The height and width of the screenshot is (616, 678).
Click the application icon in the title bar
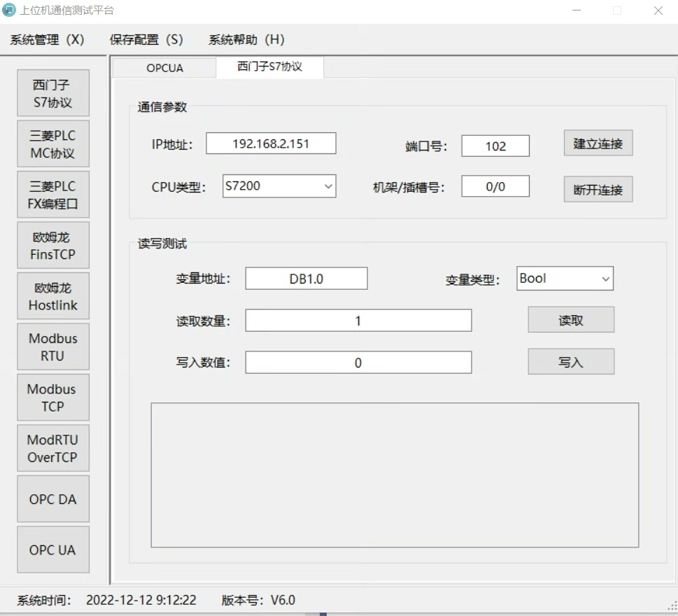(10, 10)
